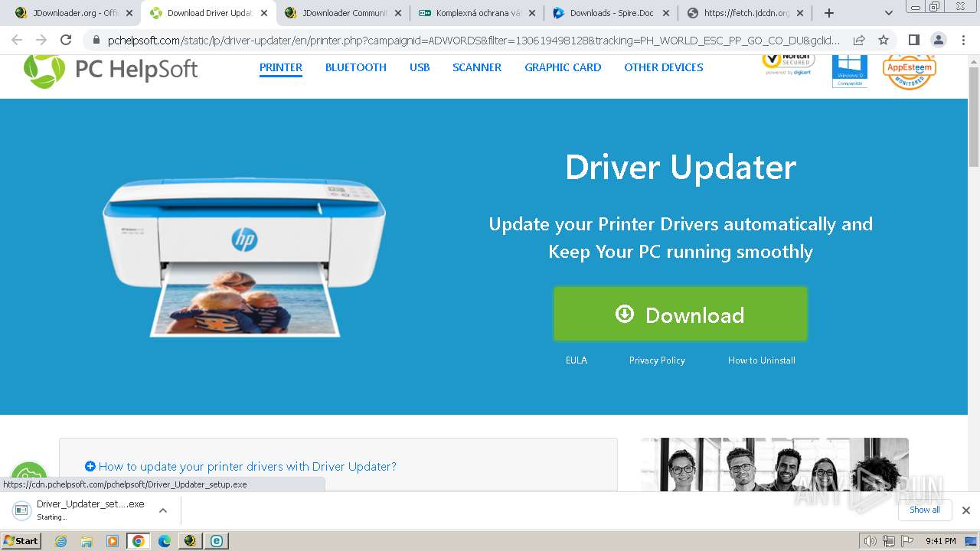
Task: Open the Privacy Policy link
Action: pos(657,360)
